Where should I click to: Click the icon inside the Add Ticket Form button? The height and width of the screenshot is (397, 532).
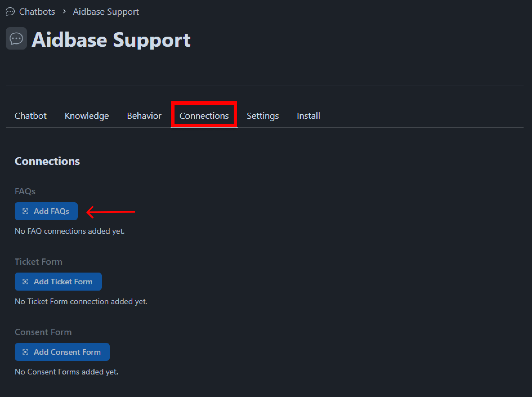pyautogui.click(x=25, y=282)
